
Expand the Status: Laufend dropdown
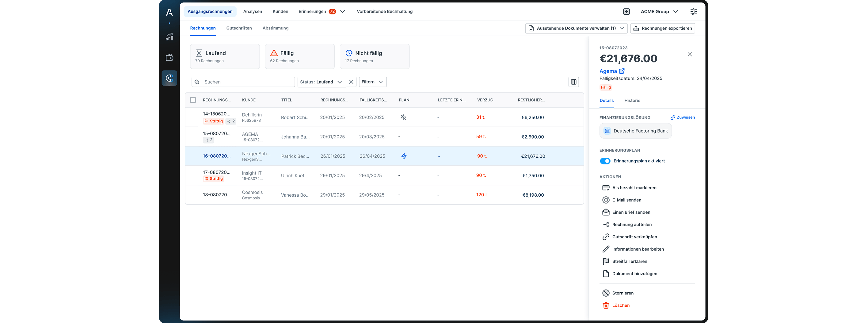pyautogui.click(x=322, y=82)
